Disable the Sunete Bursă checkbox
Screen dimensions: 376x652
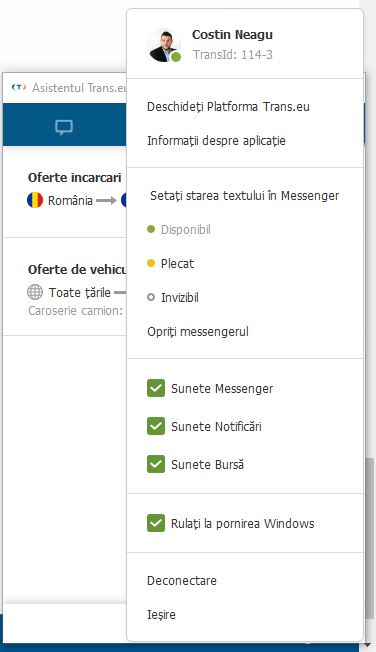pyautogui.click(x=156, y=464)
